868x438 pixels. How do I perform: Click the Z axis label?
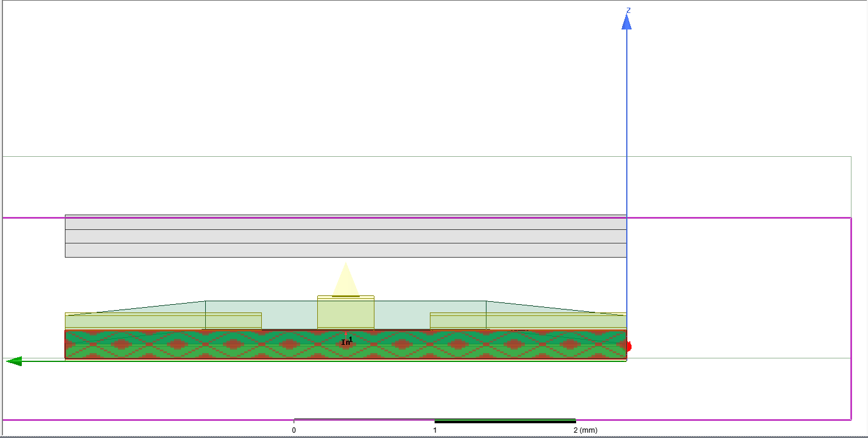click(x=629, y=10)
